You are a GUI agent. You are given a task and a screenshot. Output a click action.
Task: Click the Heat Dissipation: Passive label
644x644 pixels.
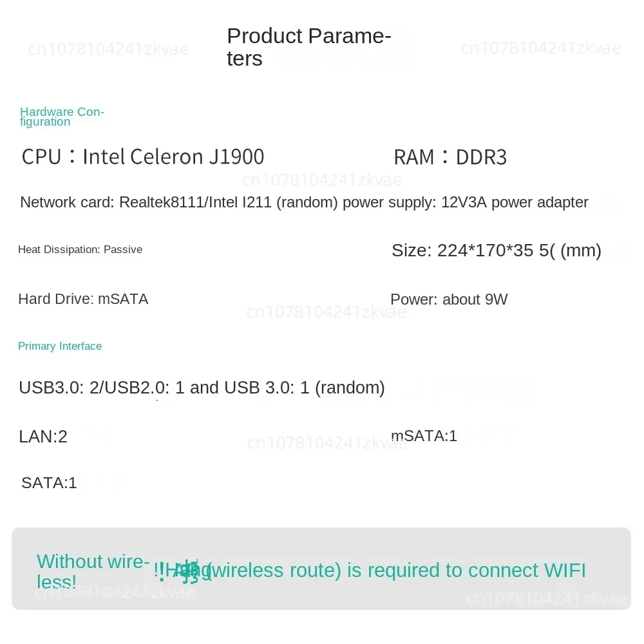pos(80,249)
